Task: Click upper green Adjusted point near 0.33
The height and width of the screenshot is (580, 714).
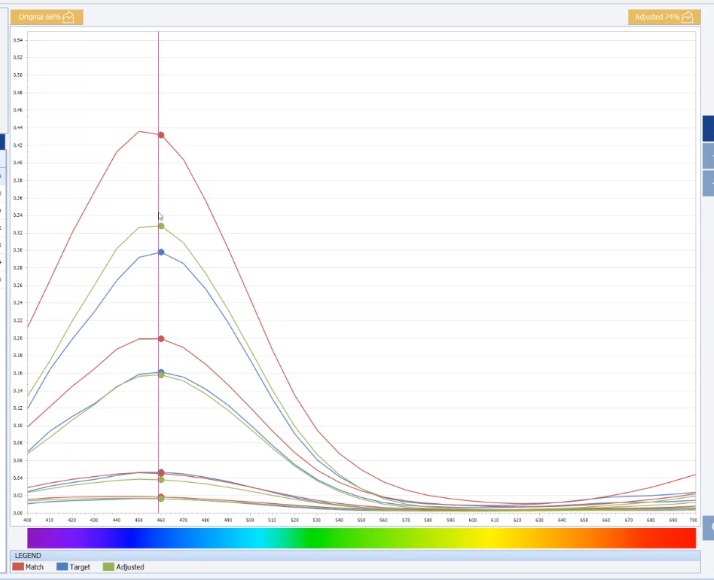Action: click(x=161, y=226)
